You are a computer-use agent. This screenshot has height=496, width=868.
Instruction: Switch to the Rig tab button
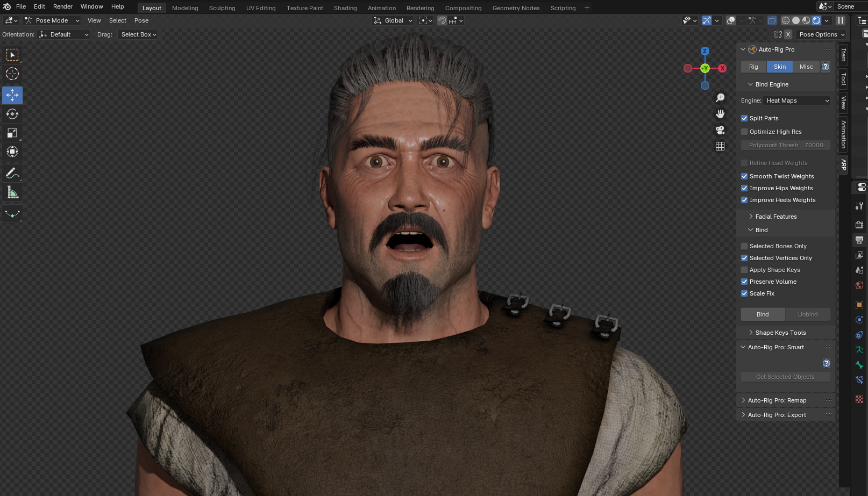click(753, 67)
